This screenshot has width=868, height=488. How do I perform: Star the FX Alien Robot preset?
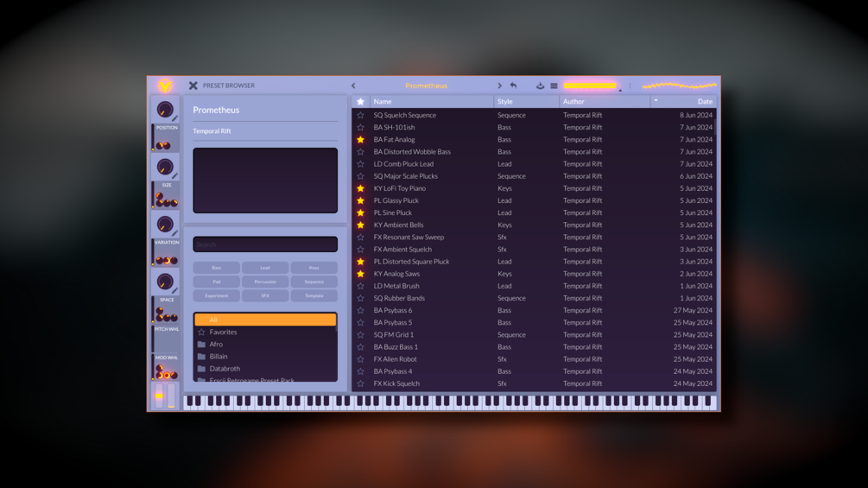point(360,359)
